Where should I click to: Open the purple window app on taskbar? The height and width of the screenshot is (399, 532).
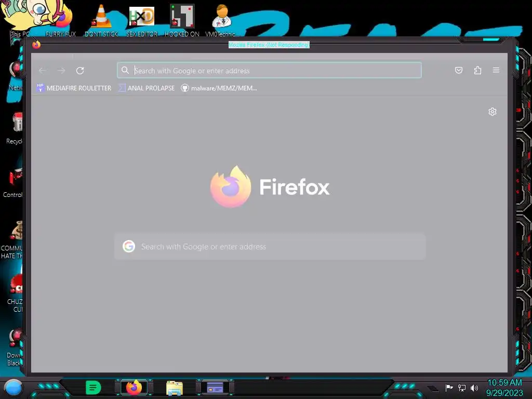click(215, 388)
